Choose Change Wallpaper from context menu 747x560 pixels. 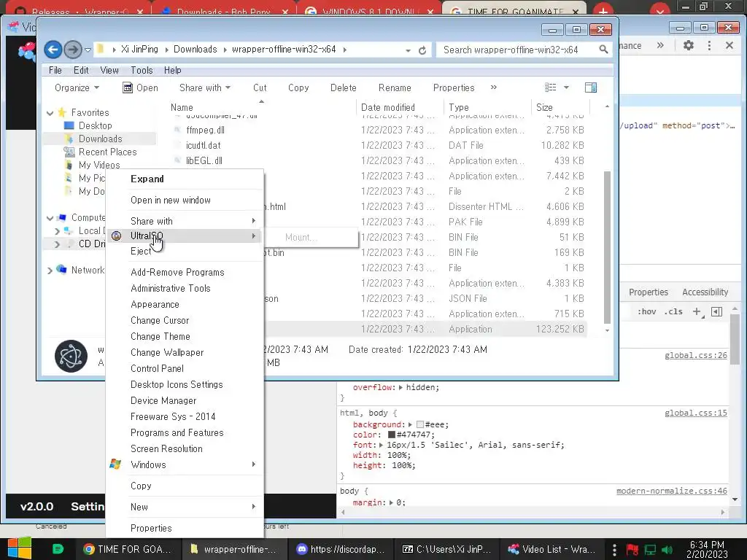click(x=167, y=352)
